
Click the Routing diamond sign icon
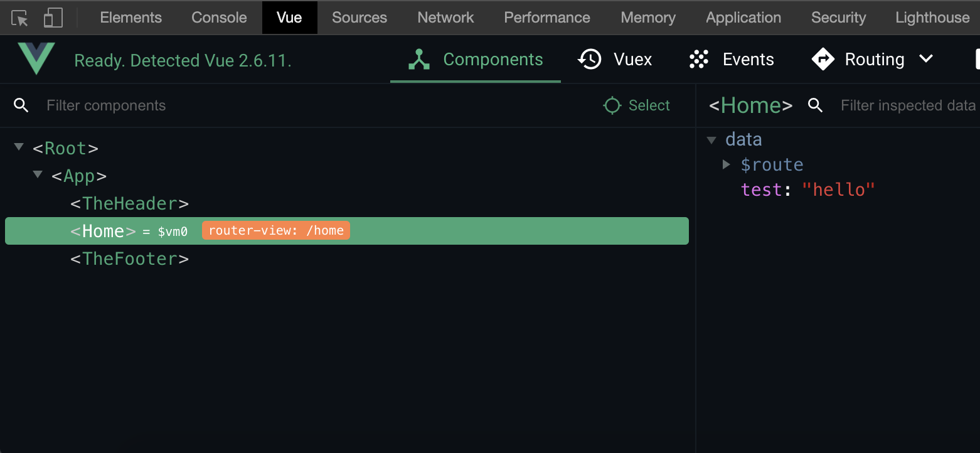(x=823, y=60)
